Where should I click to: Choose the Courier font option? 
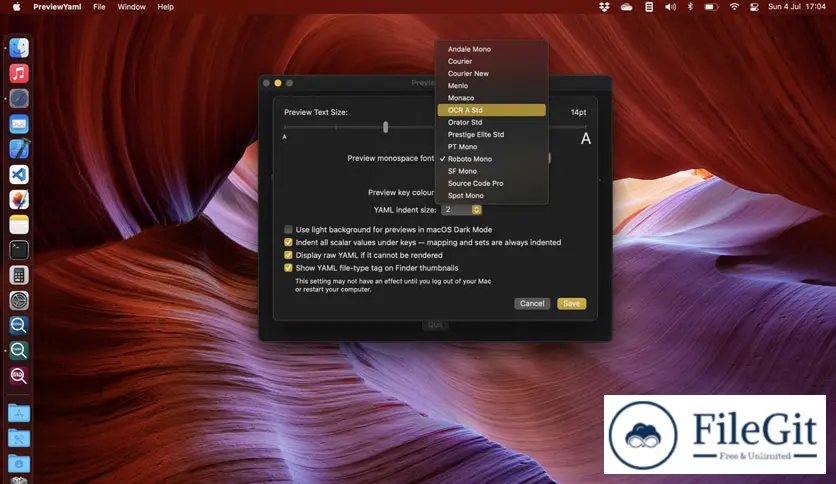(492, 61)
